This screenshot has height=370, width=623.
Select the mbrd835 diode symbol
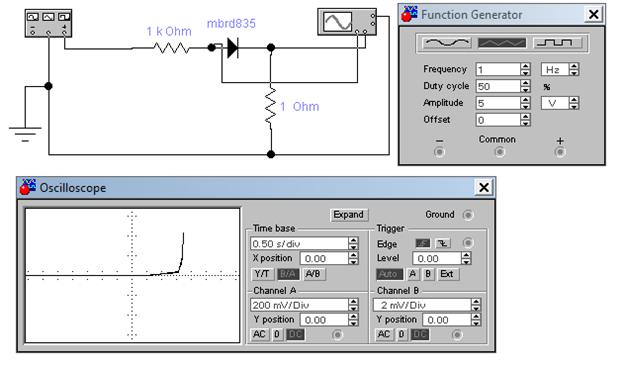233,48
